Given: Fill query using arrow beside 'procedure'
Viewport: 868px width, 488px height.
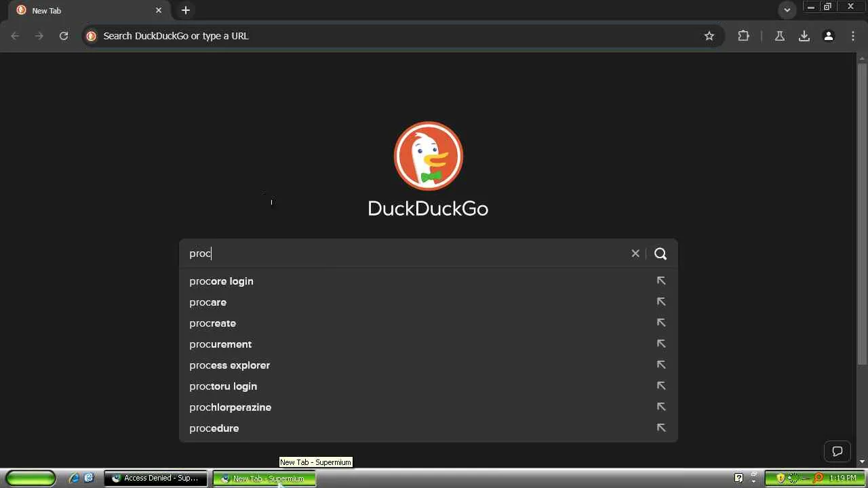Looking at the screenshot, I should point(661,428).
